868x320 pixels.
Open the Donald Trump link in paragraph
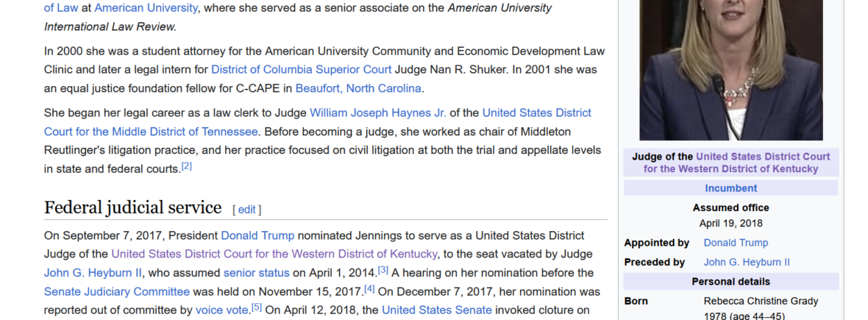257,236
